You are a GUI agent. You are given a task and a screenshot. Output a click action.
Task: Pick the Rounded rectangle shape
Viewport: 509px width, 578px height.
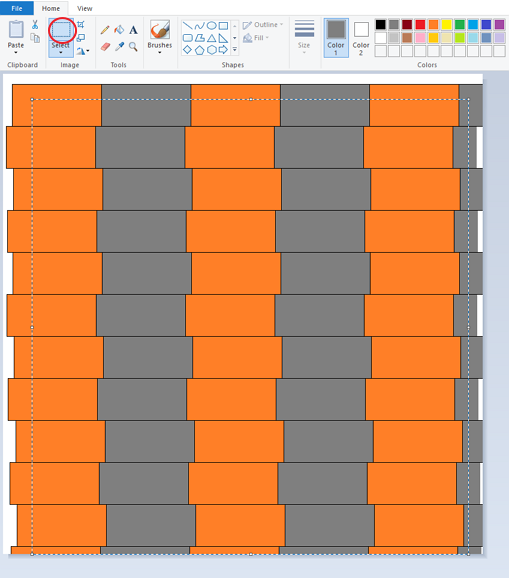pos(188,38)
